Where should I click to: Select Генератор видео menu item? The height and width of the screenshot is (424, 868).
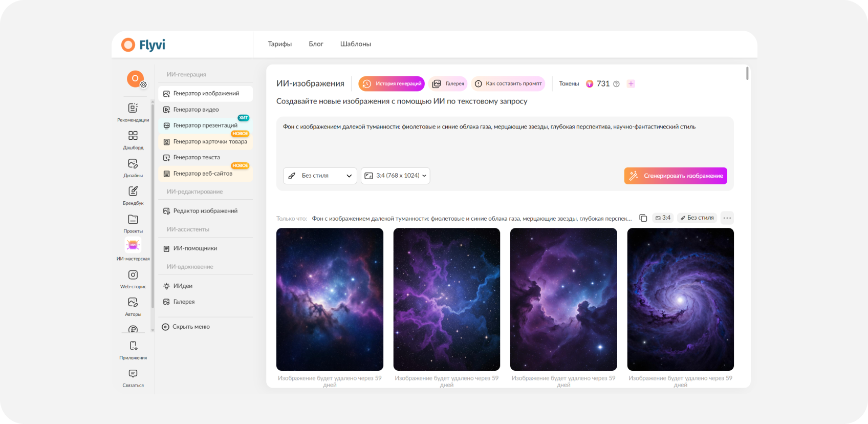[206, 110]
